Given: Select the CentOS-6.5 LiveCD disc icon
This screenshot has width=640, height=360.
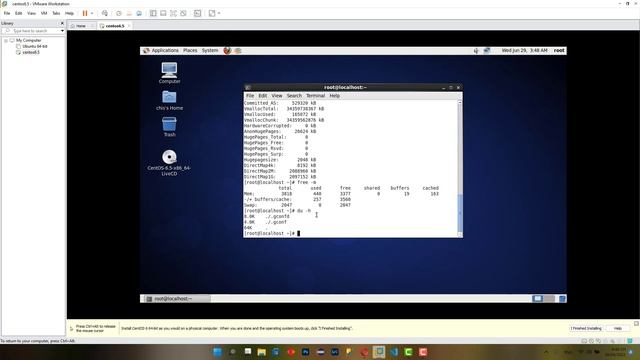Looking at the screenshot, I should coord(169,163).
